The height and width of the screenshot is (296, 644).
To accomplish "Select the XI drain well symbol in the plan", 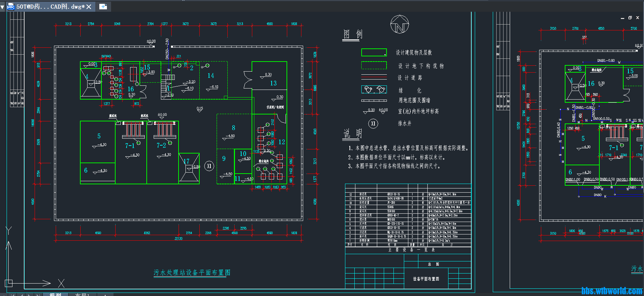I will [209, 166].
